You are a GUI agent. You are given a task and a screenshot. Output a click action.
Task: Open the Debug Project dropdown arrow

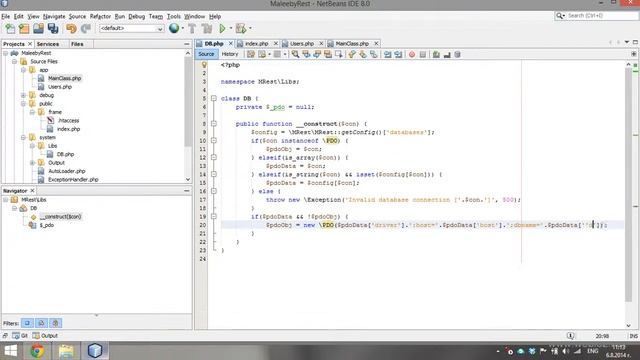click(250, 29)
